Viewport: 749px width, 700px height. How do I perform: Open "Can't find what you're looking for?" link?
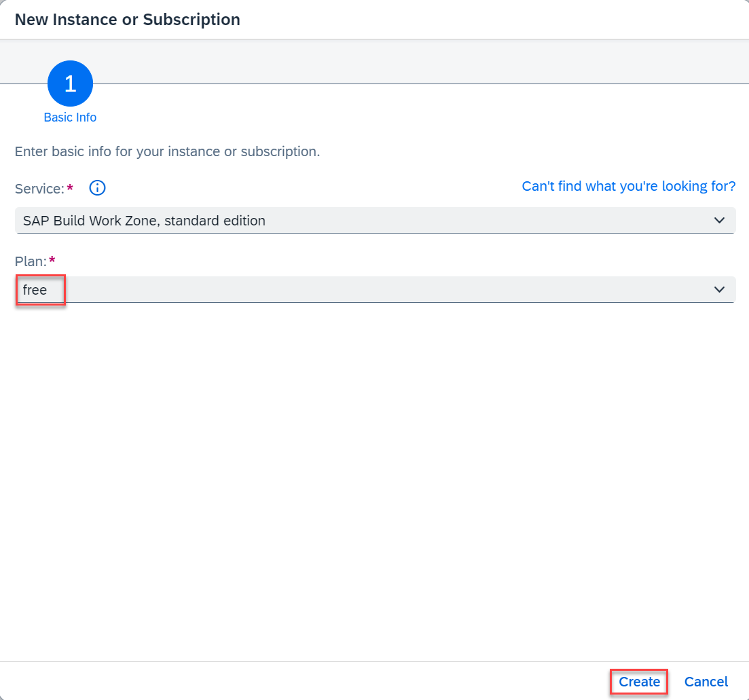pos(629,186)
